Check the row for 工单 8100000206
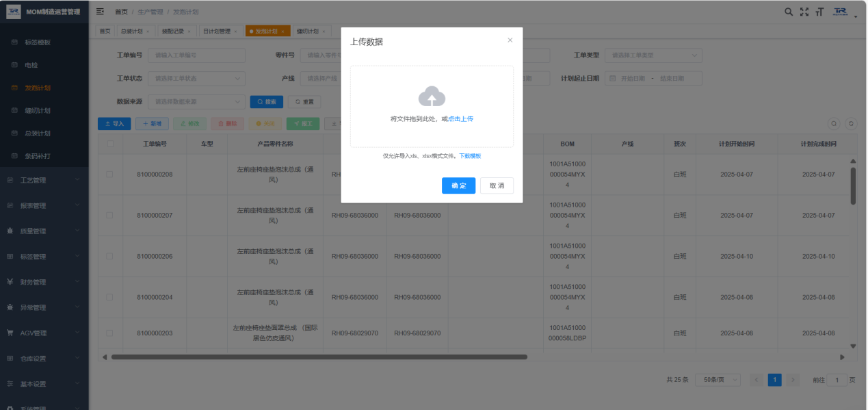Viewport: 868px width, 410px height. click(x=109, y=257)
